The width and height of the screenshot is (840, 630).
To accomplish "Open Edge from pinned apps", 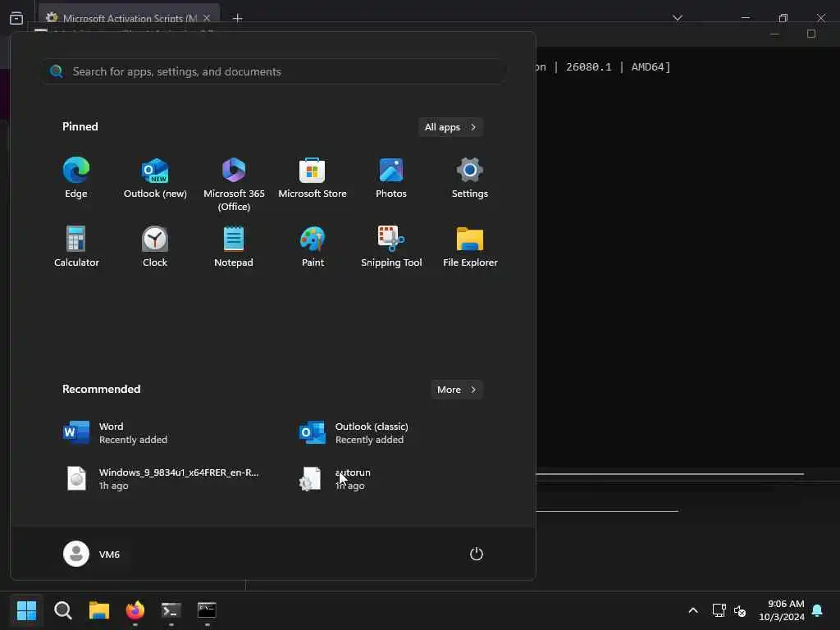I will [76, 178].
